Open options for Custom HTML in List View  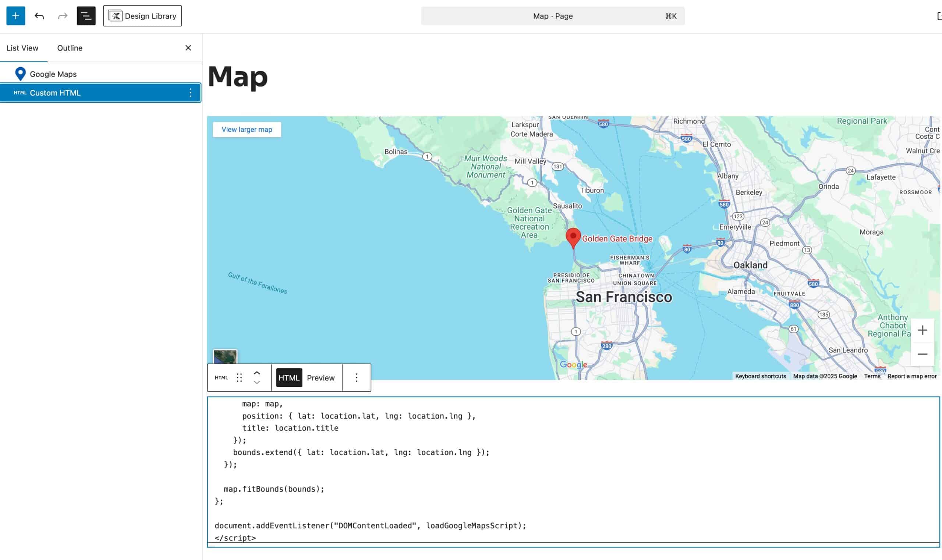point(191,92)
